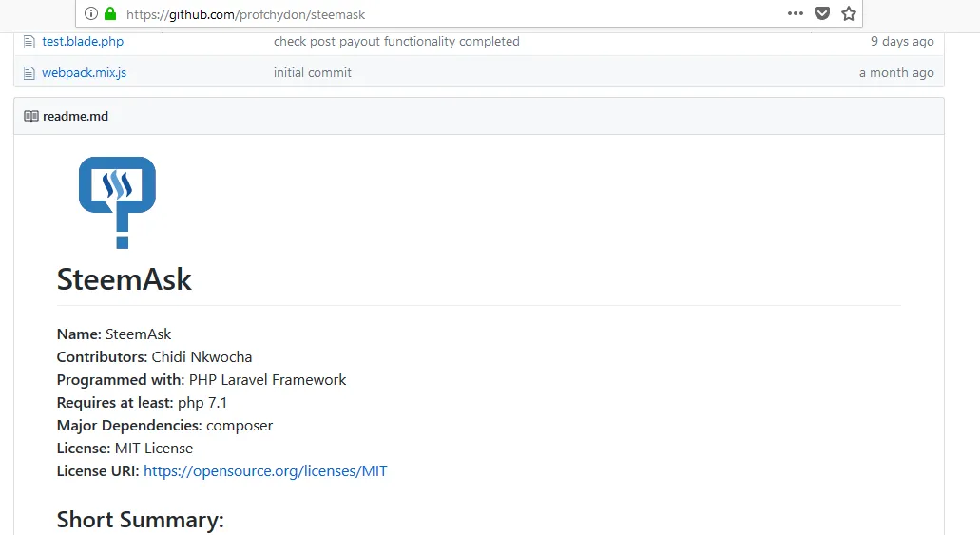Click the 'Short Summary:' heading

pyautogui.click(x=140, y=520)
